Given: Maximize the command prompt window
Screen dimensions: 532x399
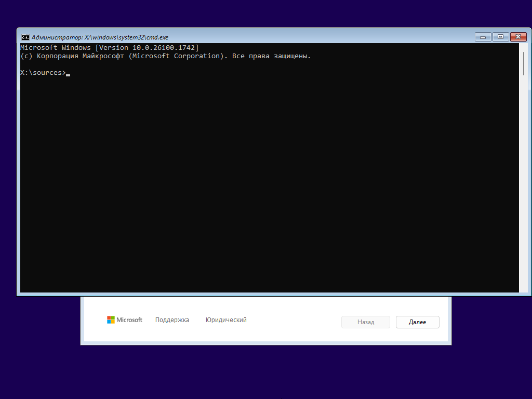Looking at the screenshot, I should 500,37.
